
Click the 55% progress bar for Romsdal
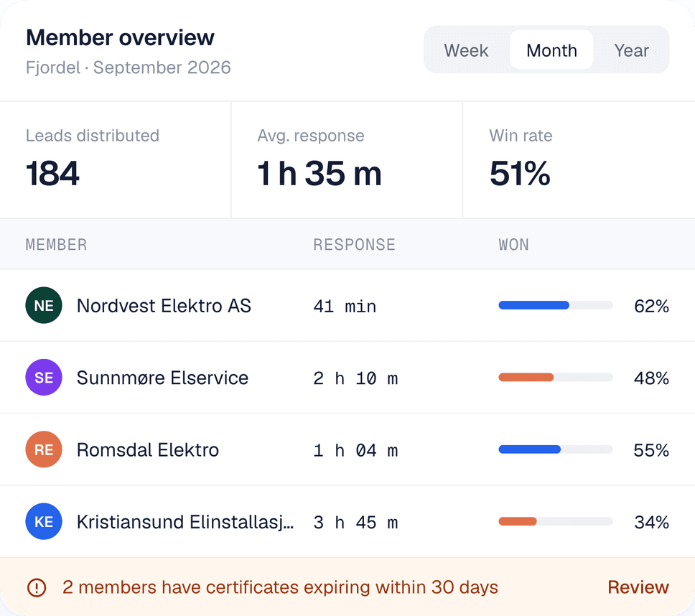tap(556, 449)
